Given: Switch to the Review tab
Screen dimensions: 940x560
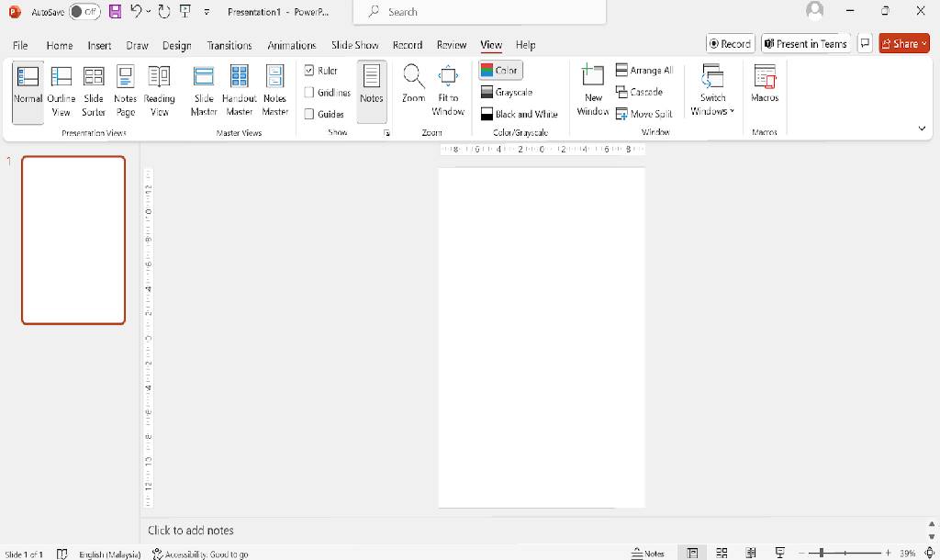Looking at the screenshot, I should [x=452, y=45].
